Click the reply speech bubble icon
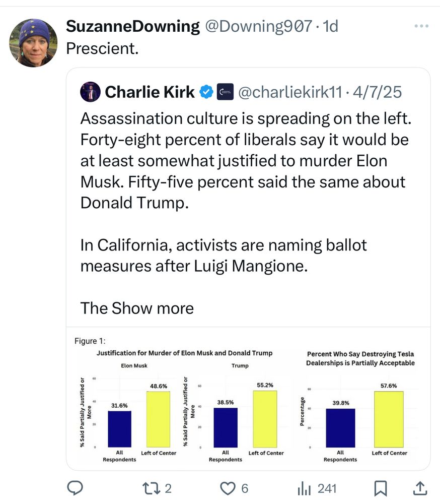This screenshot has height=504, width=440. click(x=76, y=488)
